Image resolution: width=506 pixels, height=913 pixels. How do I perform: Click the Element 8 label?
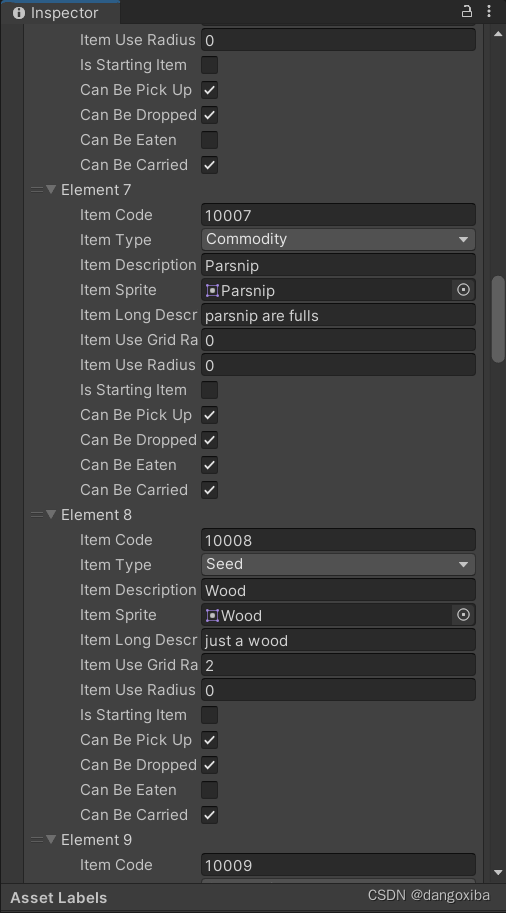96,515
